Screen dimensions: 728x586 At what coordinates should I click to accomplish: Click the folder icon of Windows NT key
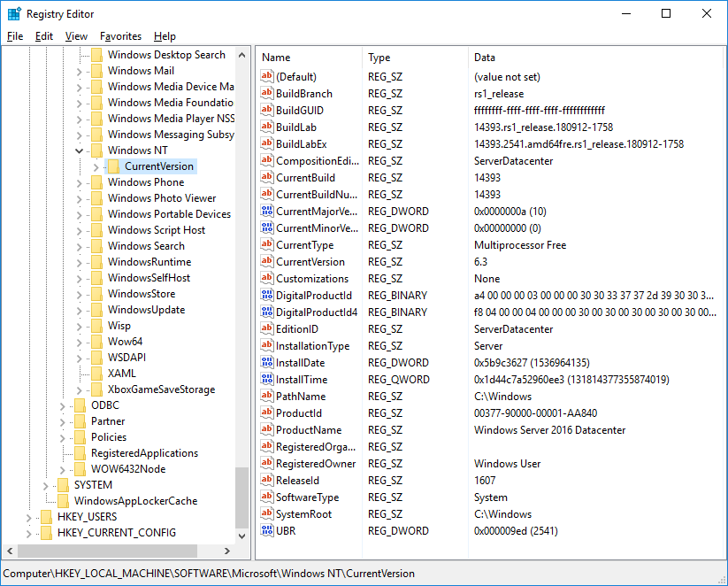[x=96, y=150]
